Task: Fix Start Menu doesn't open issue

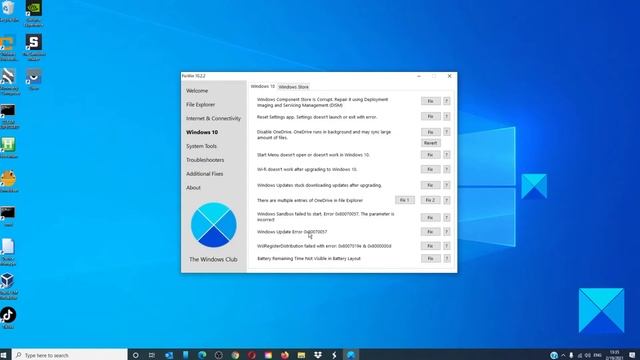Action: coord(431,155)
